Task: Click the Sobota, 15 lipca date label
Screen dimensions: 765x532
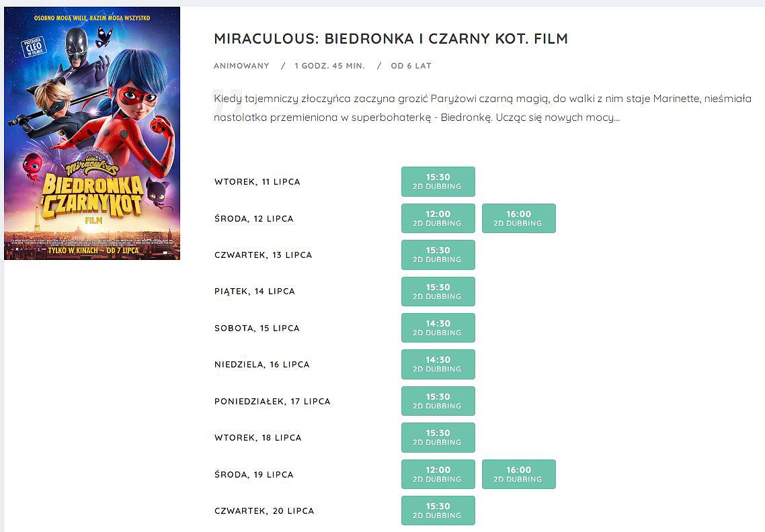Action: 257,328
